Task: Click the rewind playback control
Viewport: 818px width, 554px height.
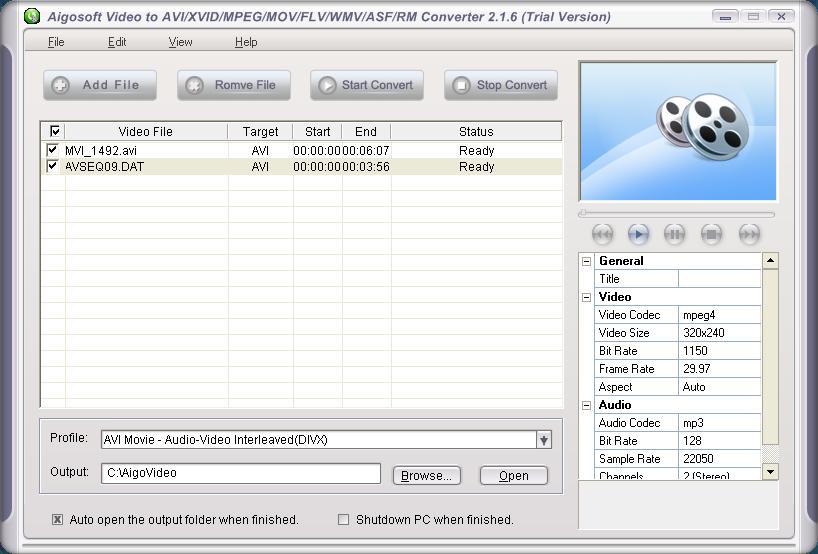Action: (602, 234)
